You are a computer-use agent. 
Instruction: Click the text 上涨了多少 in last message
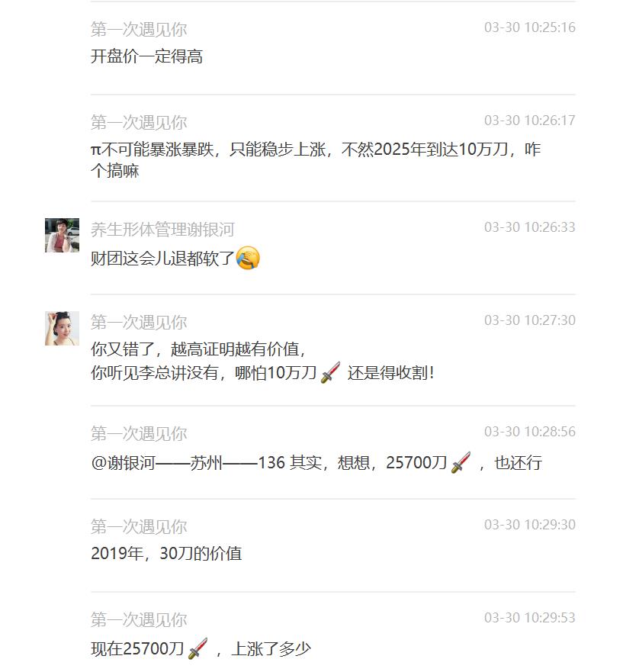(271, 649)
